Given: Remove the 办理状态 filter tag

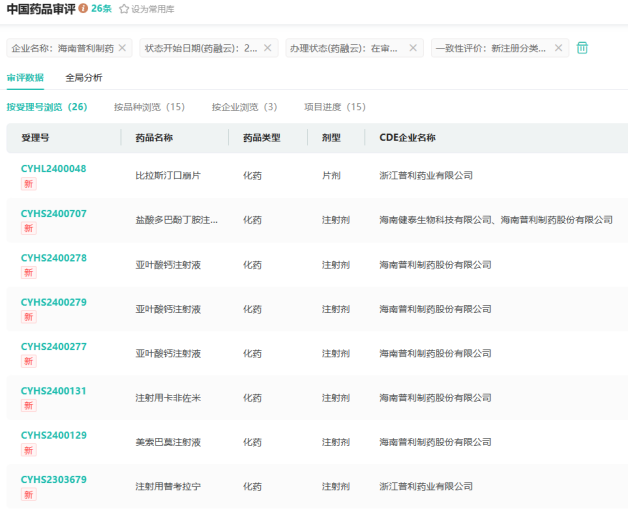Looking at the screenshot, I should (412, 48).
